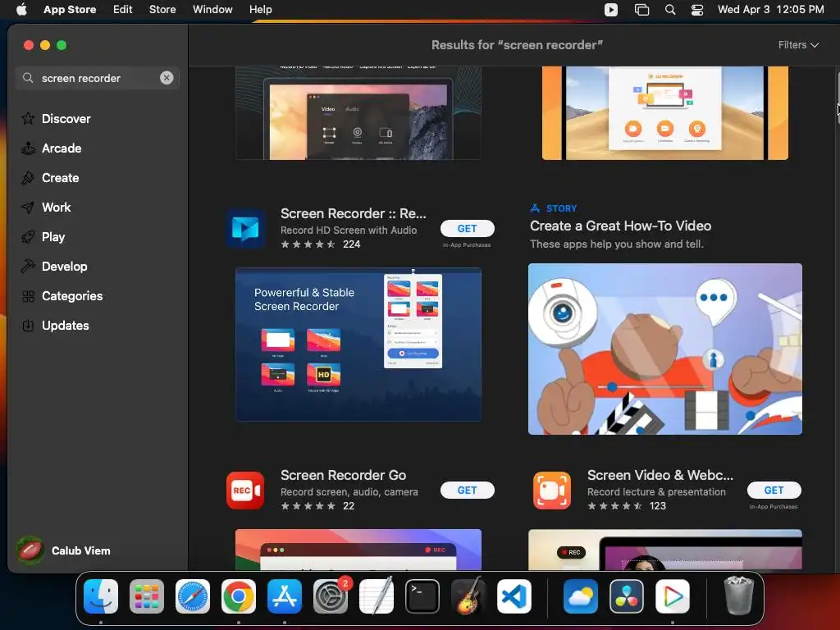The height and width of the screenshot is (630, 840).
Task: Click the screen mirroring menu bar icon
Action: 641,10
